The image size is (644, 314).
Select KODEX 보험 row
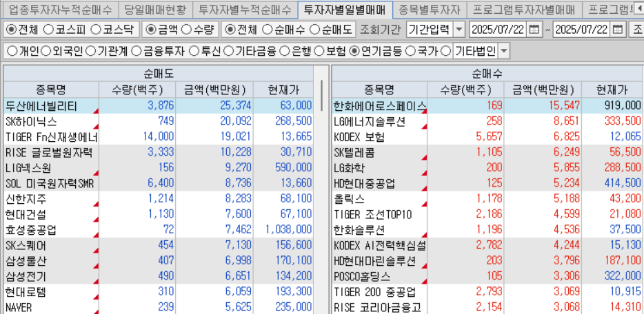click(x=487, y=137)
